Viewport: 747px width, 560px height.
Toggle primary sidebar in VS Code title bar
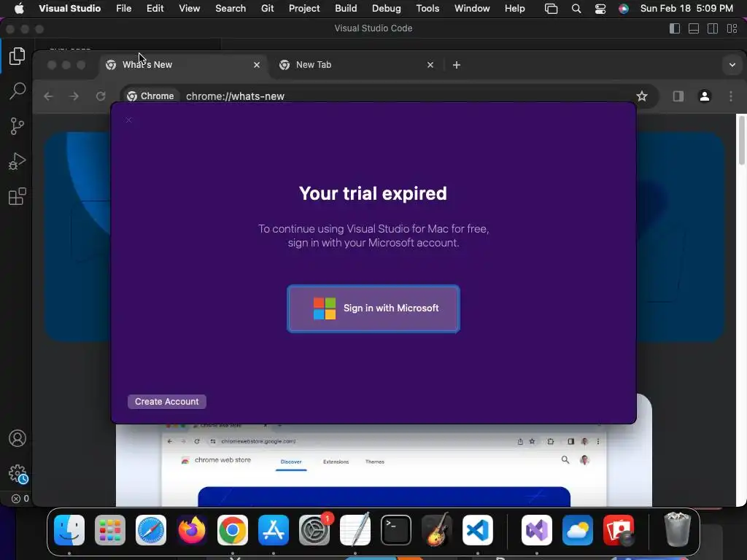tap(675, 28)
